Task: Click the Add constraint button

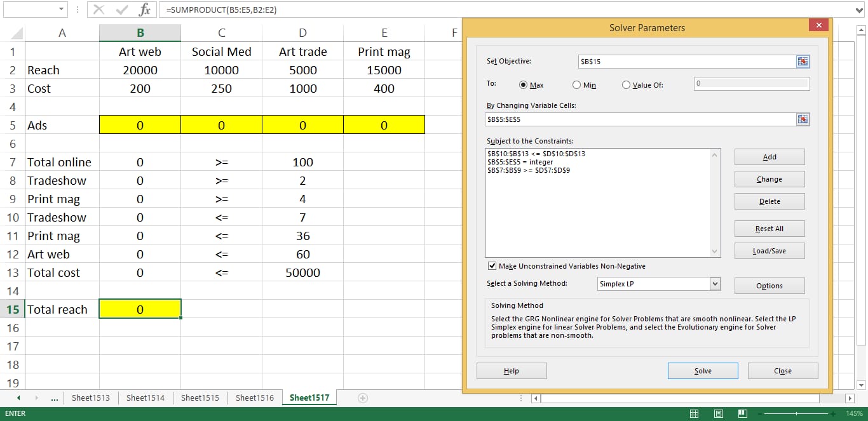Action: (x=769, y=157)
